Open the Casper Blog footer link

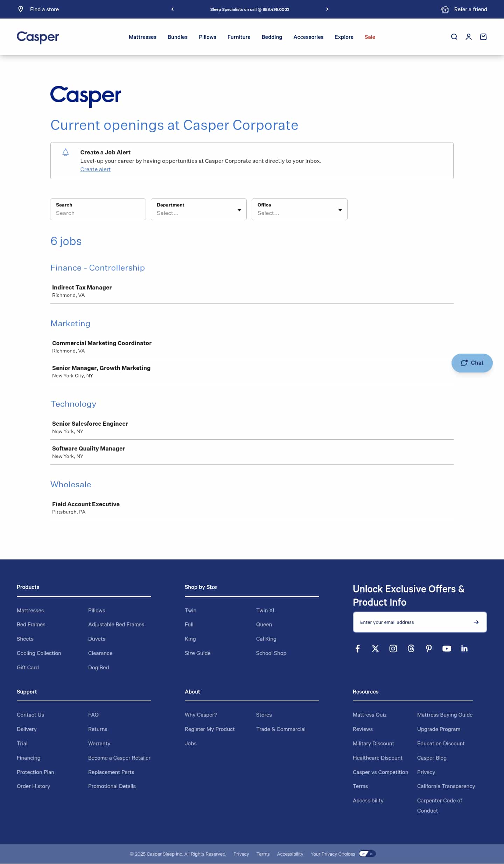(x=432, y=758)
